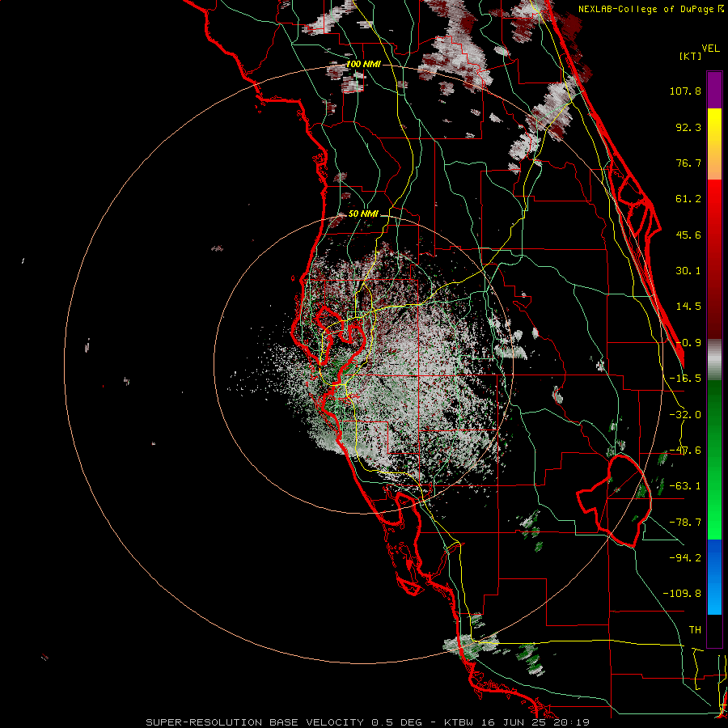Image resolution: width=728 pixels, height=728 pixels.
Task: Click the 14.5 velocity scale value
Action: pos(688,307)
